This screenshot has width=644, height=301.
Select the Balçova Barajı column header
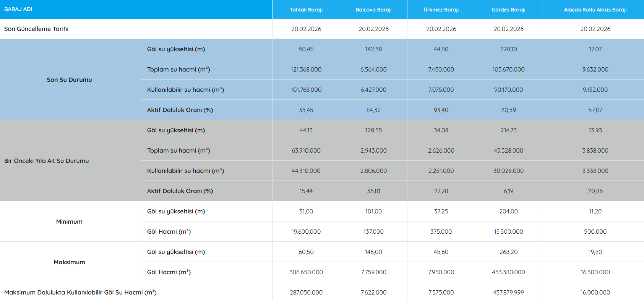tap(373, 10)
